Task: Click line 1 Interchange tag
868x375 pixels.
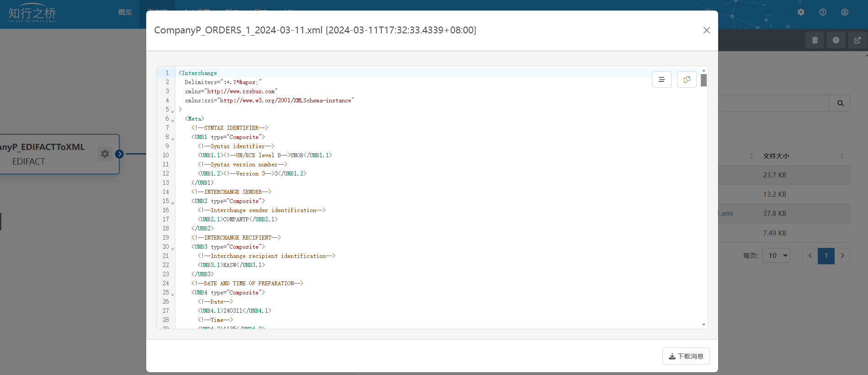Action: click(198, 73)
